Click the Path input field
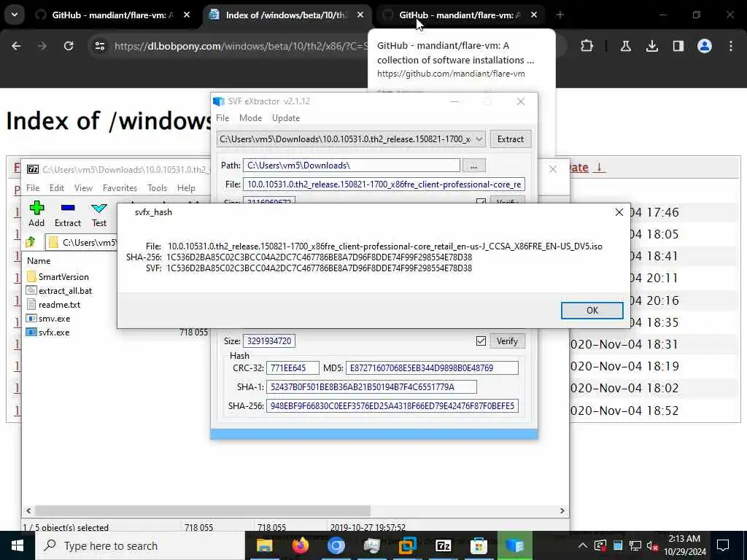Screen dimensions: 747x560 tap(352, 166)
